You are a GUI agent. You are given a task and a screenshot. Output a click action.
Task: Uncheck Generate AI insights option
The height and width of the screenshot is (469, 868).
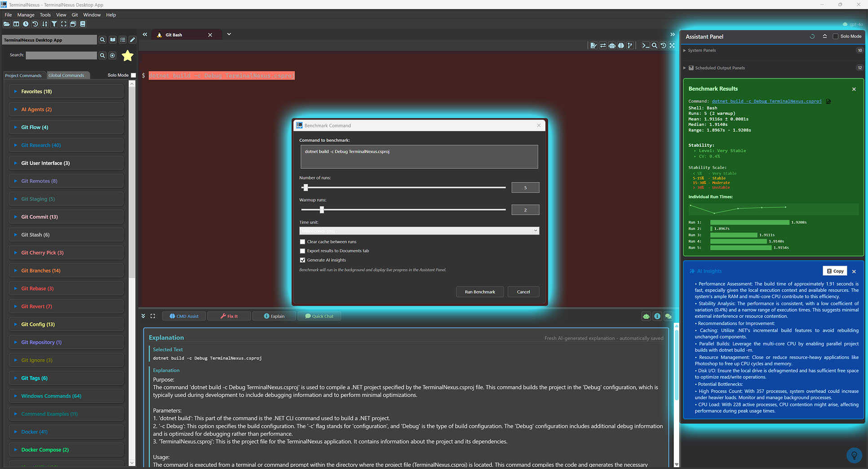[302, 260]
